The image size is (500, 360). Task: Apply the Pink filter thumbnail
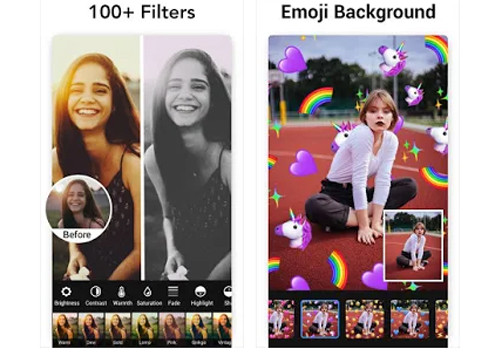click(x=171, y=329)
